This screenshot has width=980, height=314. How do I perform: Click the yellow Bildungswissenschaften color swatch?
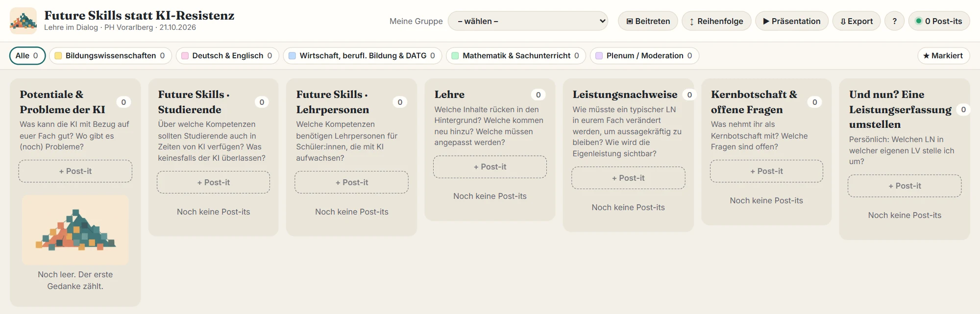tap(58, 56)
